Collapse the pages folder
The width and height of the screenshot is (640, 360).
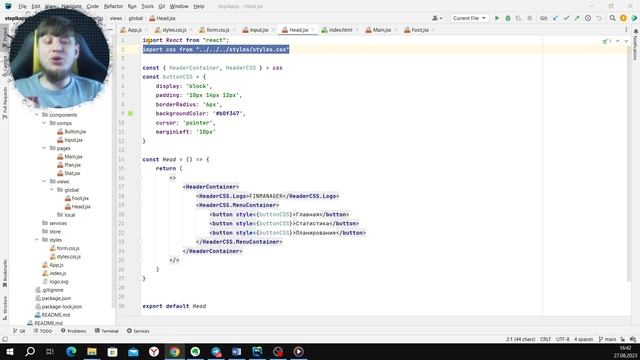(44, 148)
